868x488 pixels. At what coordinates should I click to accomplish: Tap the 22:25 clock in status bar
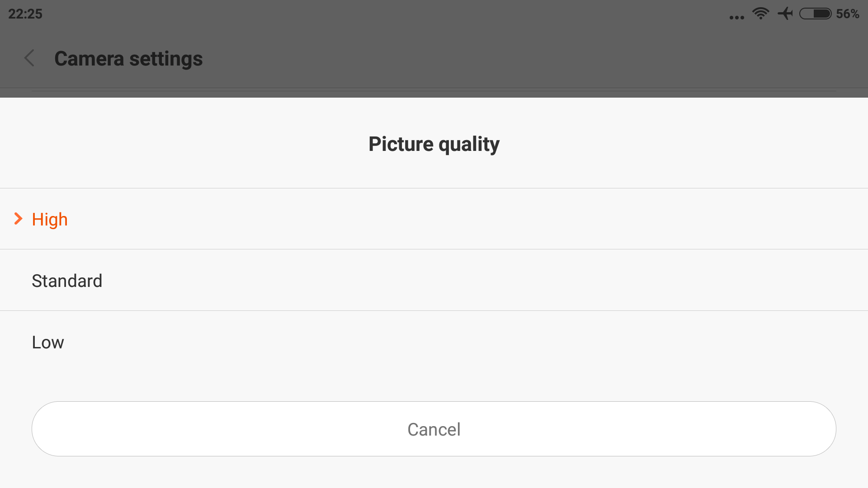pyautogui.click(x=25, y=14)
